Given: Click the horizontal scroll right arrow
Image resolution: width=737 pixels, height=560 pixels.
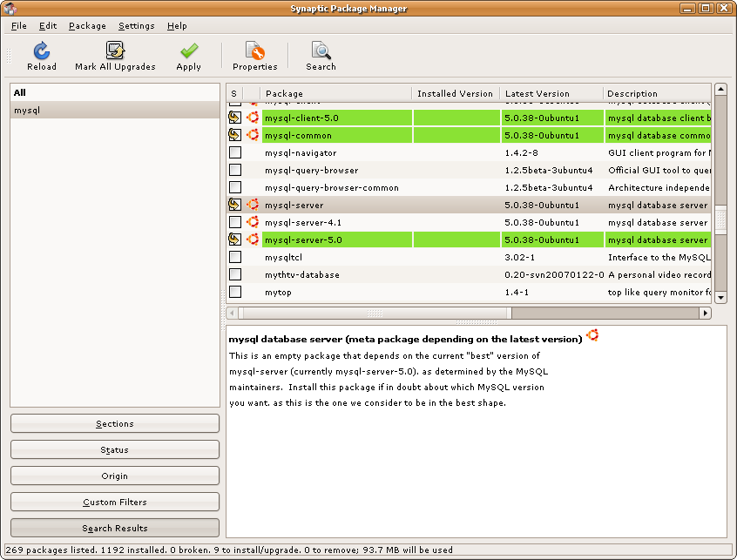Looking at the screenshot, I should pos(705,313).
